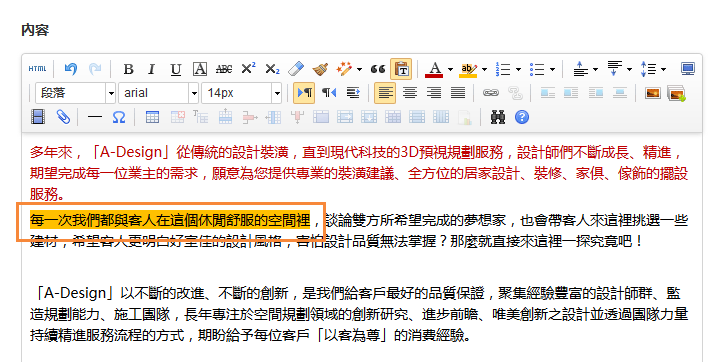Click the highlighted sentence 每一次我們都與客人
The height and width of the screenshot is (362, 721).
170,220
